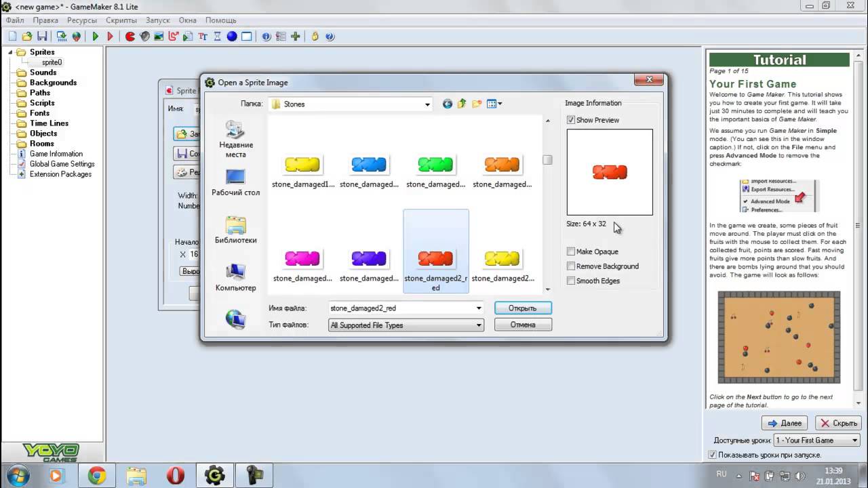Screen dimensions: 868x488
Task: Open the Скрипты menu
Action: [121, 20]
